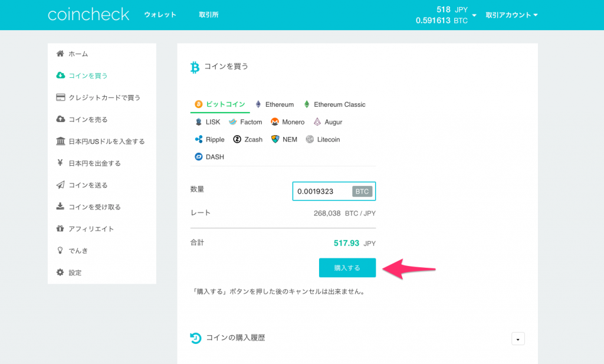Image resolution: width=604 pixels, height=364 pixels.
Task: Click the history clock icon by 購入履歴
Action: coord(196,338)
